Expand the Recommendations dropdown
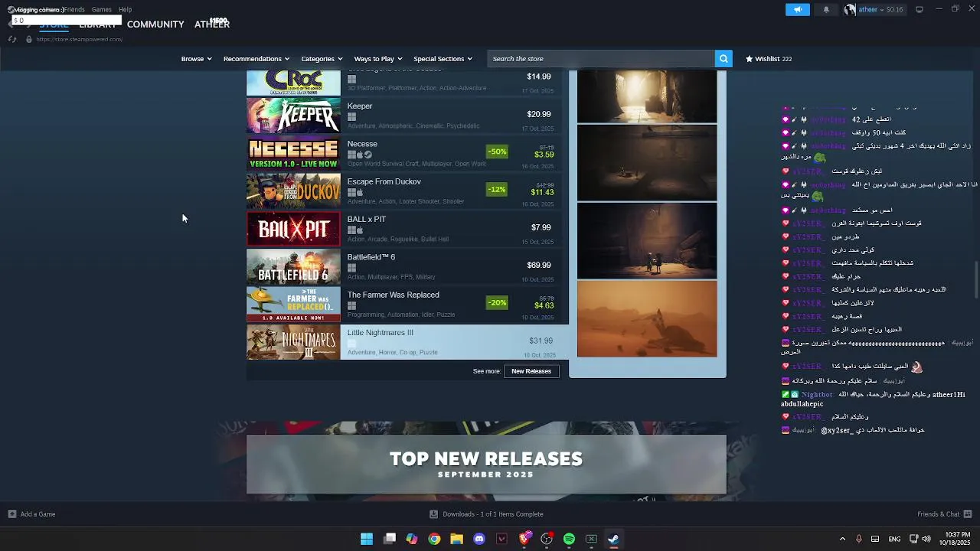This screenshot has width=980, height=551. 256,59
